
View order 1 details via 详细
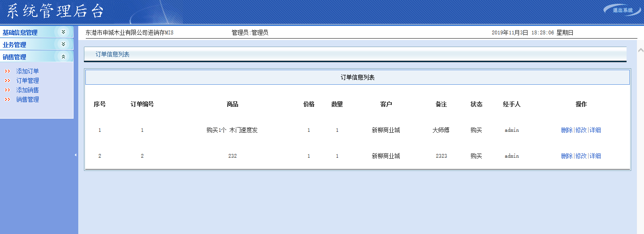point(595,130)
